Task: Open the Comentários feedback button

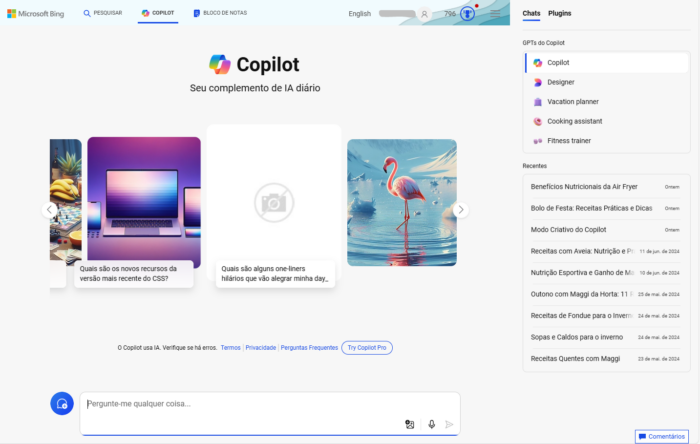Action: (x=662, y=436)
